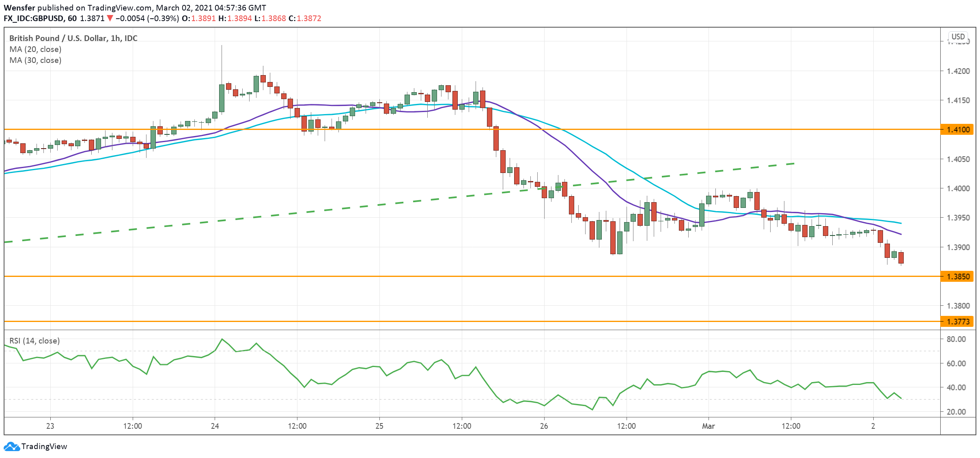The width and height of the screenshot is (980, 458).
Task: Open the USD currency selector label
Action: [x=958, y=37]
